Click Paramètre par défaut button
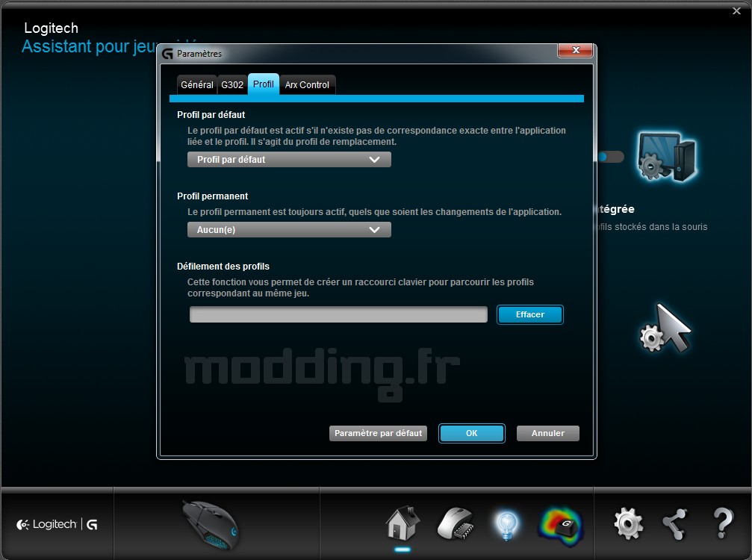The width and height of the screenshot is (752, 560). point(378,433)
